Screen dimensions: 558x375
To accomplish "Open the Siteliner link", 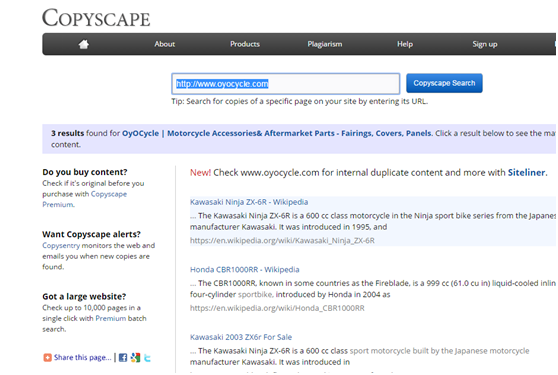I will (x=526, y=173).
